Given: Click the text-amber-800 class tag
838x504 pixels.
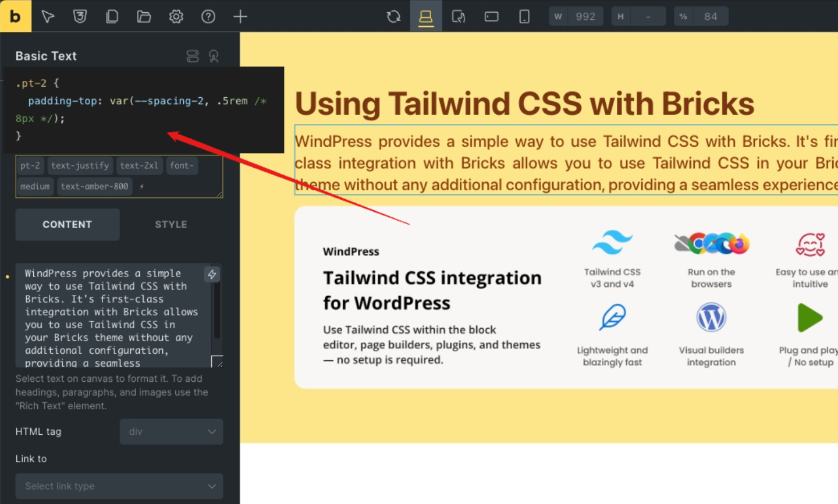Looking at the screenshot, I should (x=94, y=186).
